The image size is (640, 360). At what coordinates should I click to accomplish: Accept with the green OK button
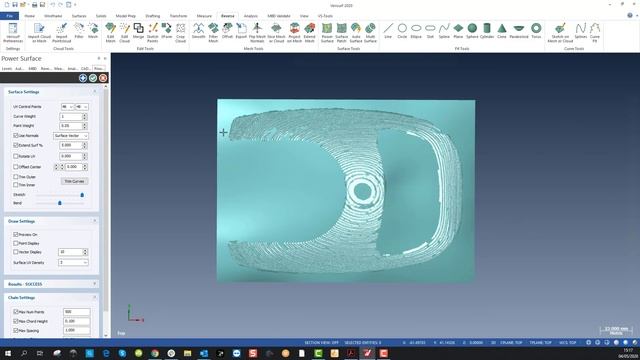point(93,78)
